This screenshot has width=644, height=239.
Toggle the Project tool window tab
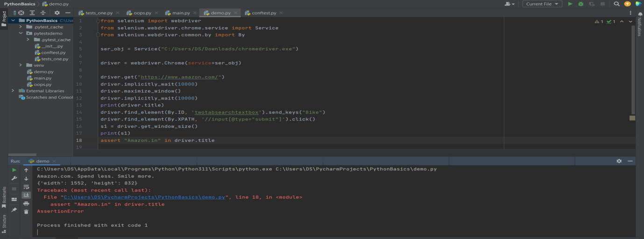(4, 19)
